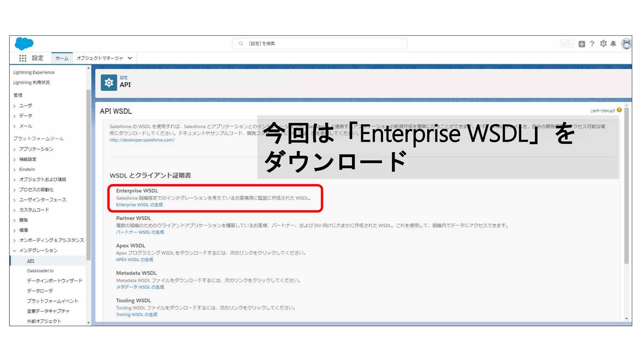Expand the カスタムコード node
644x362 pixels.
tap(14, 210)
